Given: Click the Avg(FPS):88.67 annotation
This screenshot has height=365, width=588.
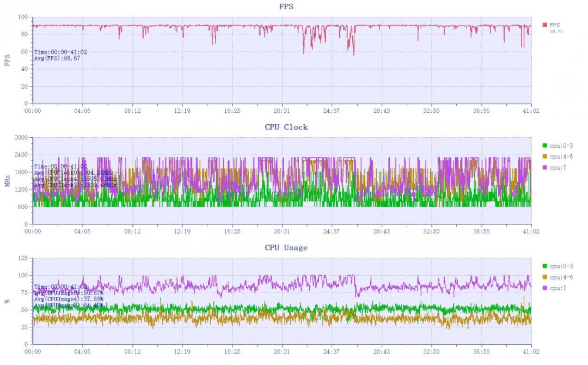Looking at the screenshot, I should (57, 58).
